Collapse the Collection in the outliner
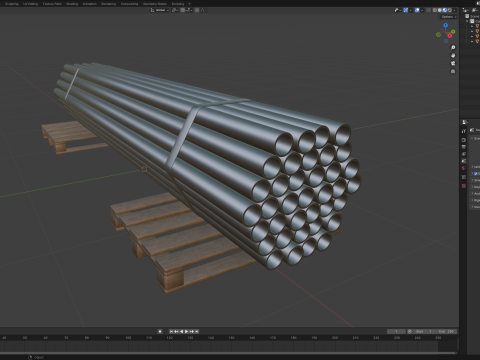 click(467, 21)
